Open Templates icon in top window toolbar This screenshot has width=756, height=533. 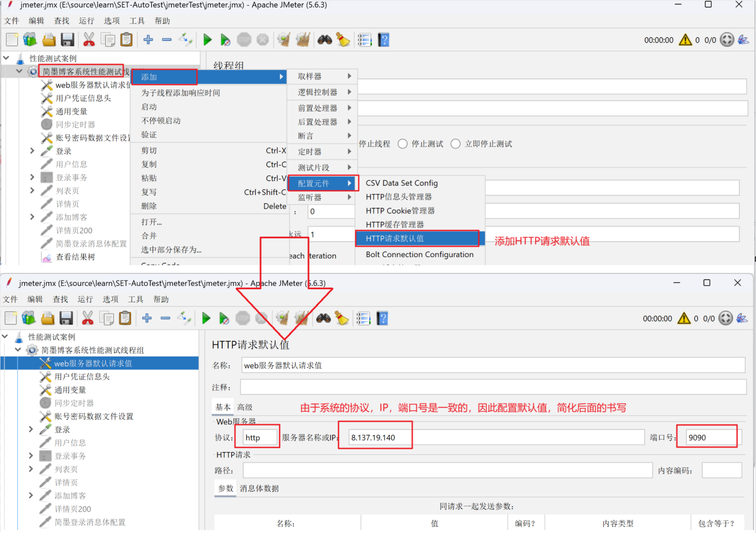click(x=30, y=40)
